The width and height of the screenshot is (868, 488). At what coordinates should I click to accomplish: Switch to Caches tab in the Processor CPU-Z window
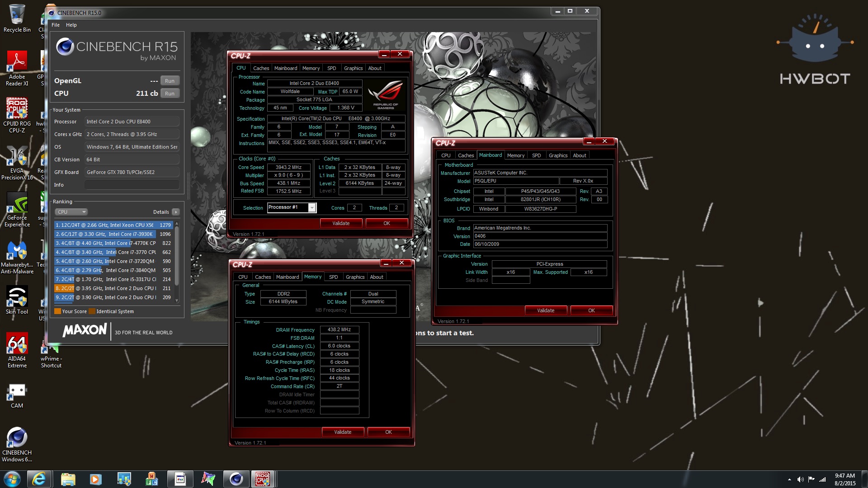[x=261, y=68]
